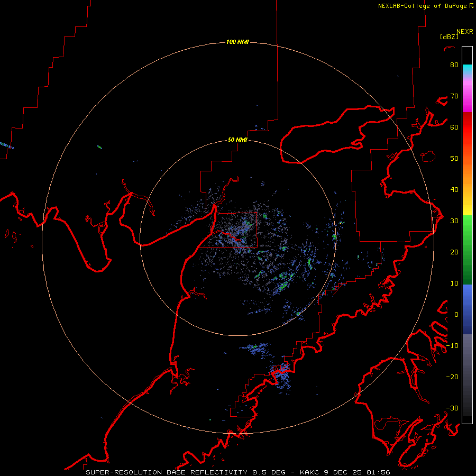The width and height of the screenshot is (476, 476).
Task: Click the yellow 30 dBZ color bar band
Action: [x=467, y=210]
